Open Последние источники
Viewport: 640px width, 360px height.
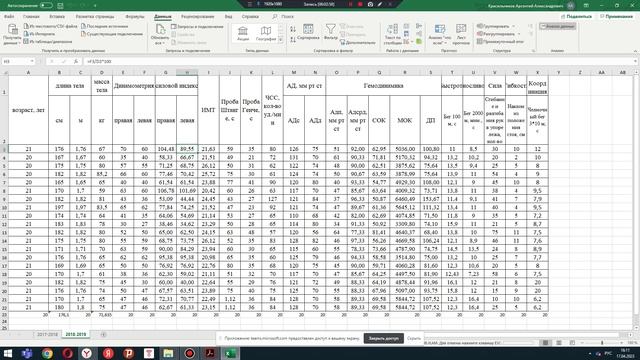coord(104,26)
